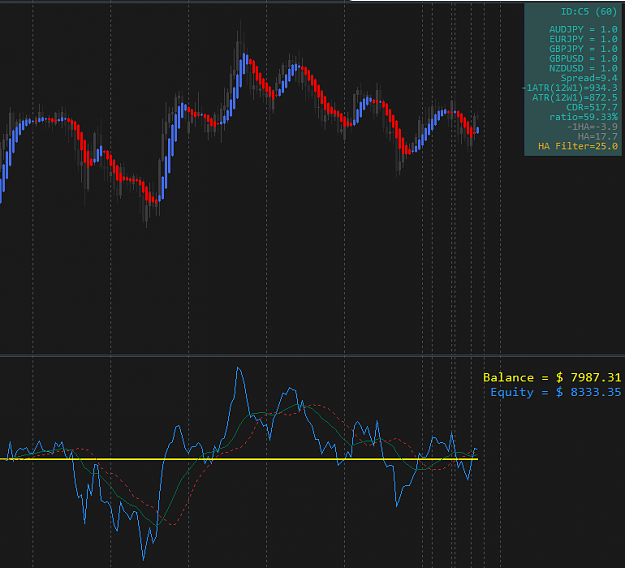Click the ratio=59.33% text
This screenshot has height=568, width=625.
click(583, 117)
